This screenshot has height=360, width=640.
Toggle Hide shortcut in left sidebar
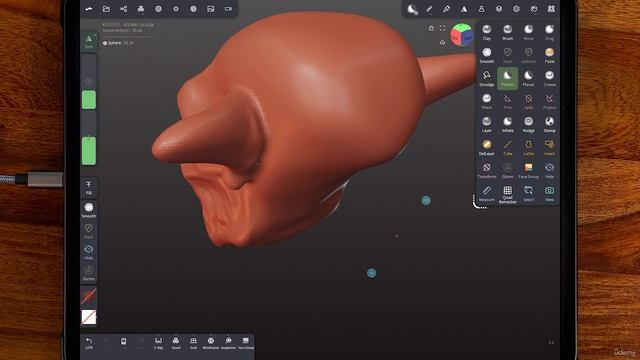[89, 252]
